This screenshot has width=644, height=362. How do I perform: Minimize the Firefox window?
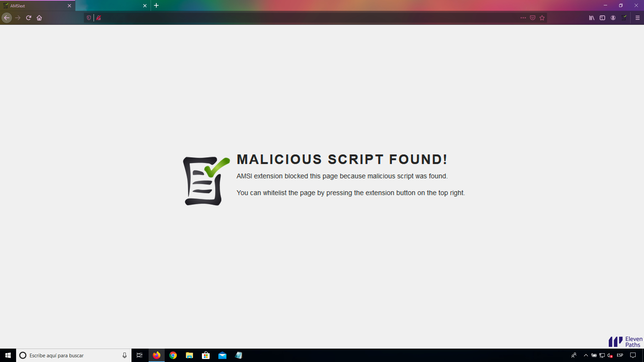(x=605, y=5)
